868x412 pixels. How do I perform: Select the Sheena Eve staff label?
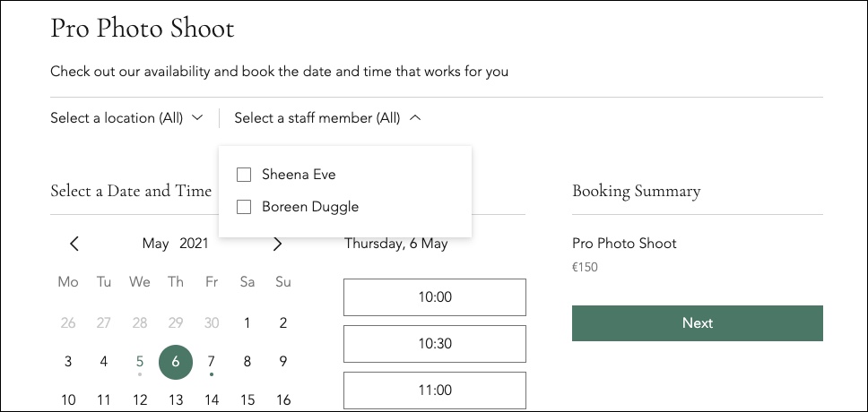[x=299, y=175]
